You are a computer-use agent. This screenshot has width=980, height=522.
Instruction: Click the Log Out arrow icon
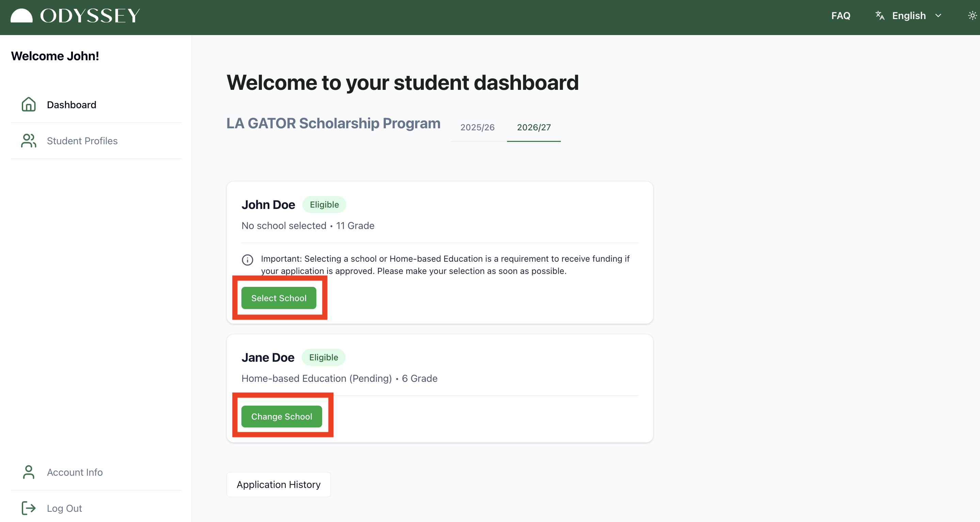(29, 508)
